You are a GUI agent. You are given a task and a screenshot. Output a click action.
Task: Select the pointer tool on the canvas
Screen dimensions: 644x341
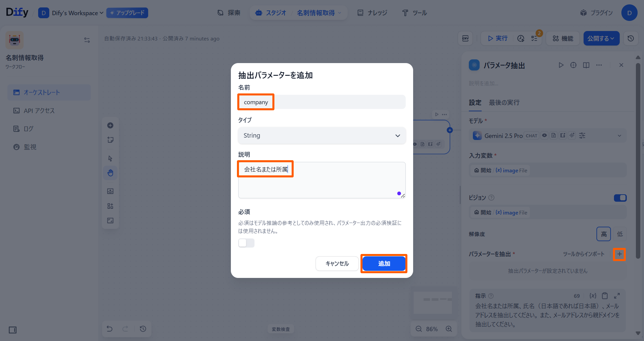click(110, 158)
